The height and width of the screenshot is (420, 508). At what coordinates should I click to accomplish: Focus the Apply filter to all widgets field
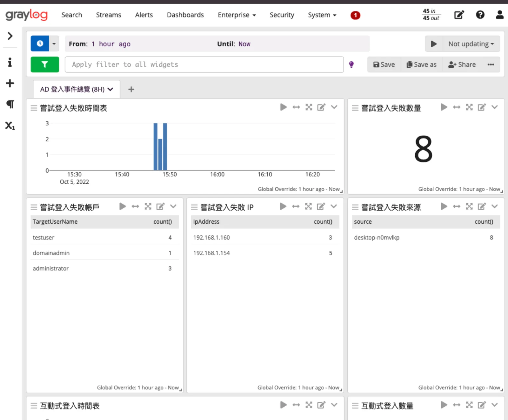pyautogui.click(x=204, y=64)
